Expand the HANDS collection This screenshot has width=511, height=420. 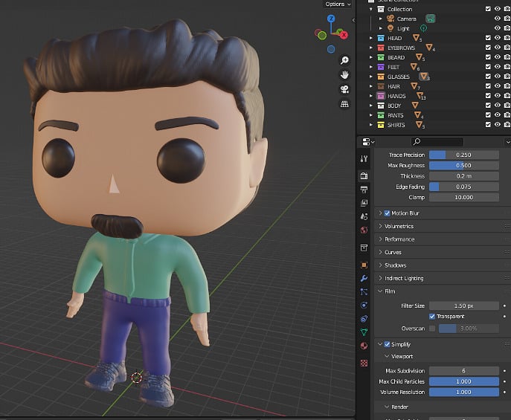[x=371, y=96]
